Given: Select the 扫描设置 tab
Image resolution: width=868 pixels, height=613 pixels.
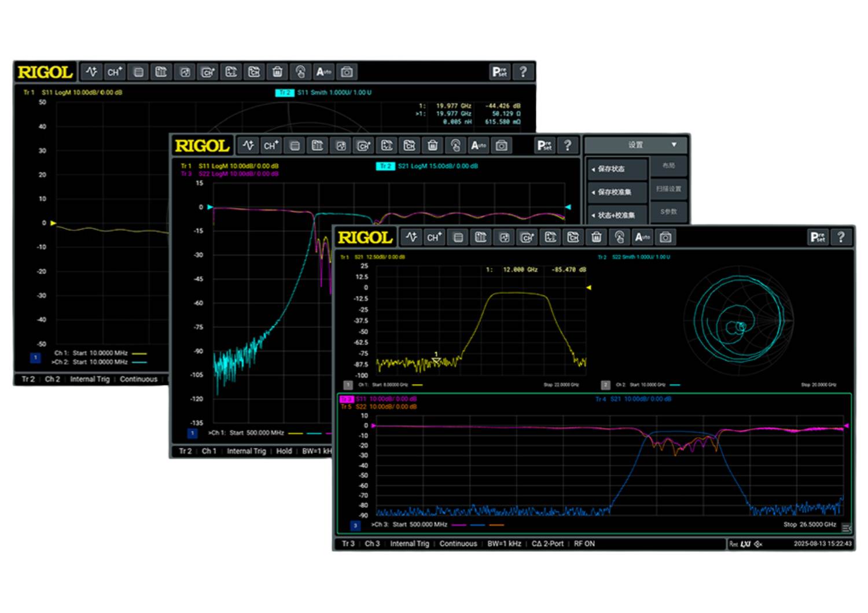Looking at the screenshot, I should pyautogui.click(x=668, y=189).
